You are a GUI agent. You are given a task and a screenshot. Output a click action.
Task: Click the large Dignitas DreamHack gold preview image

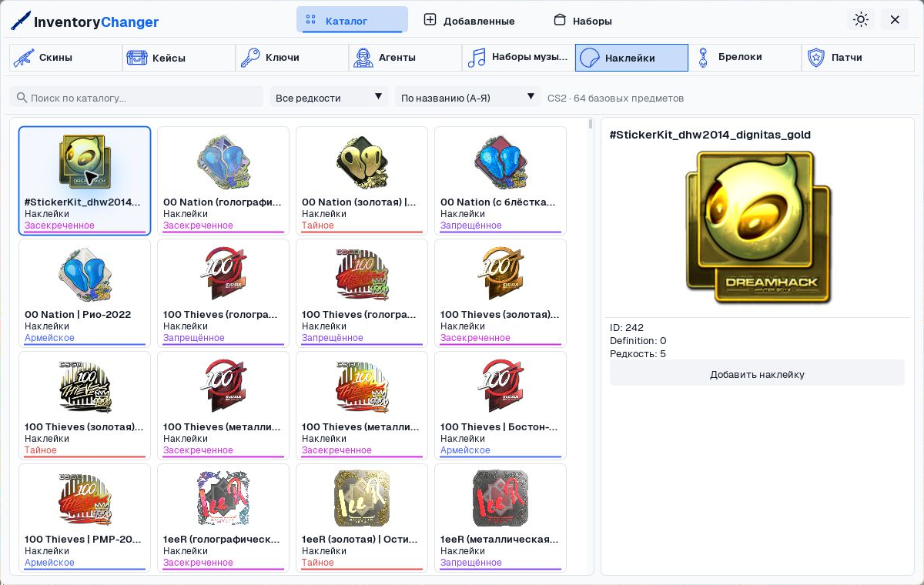pyautogui.click(x=758, y=228)
